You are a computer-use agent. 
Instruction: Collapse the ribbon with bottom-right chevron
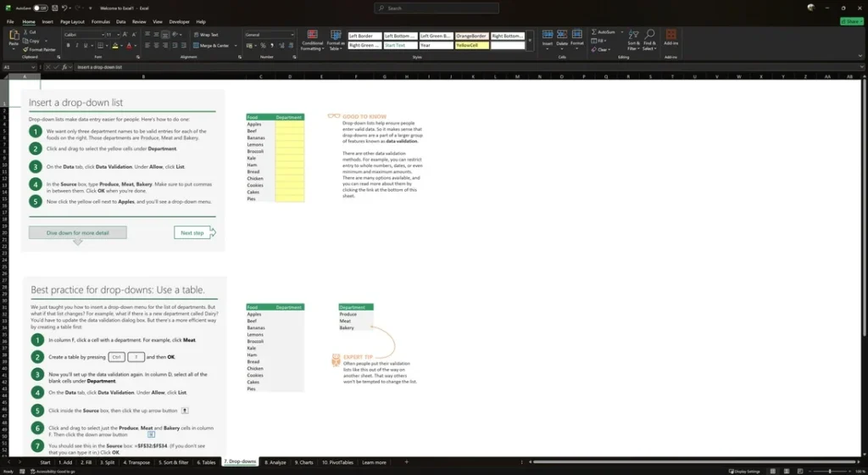pyautogui.click(x=860, y=56)
